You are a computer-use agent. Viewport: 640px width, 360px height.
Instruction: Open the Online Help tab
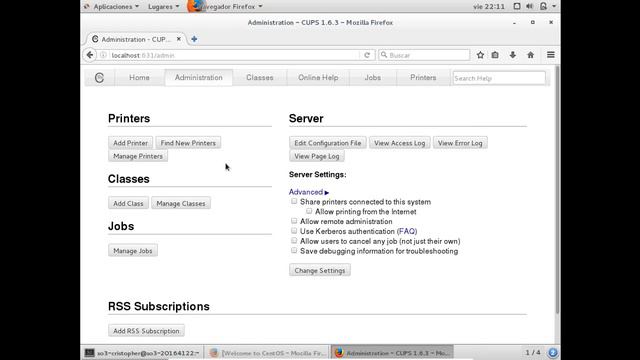[x=318, y=78]
